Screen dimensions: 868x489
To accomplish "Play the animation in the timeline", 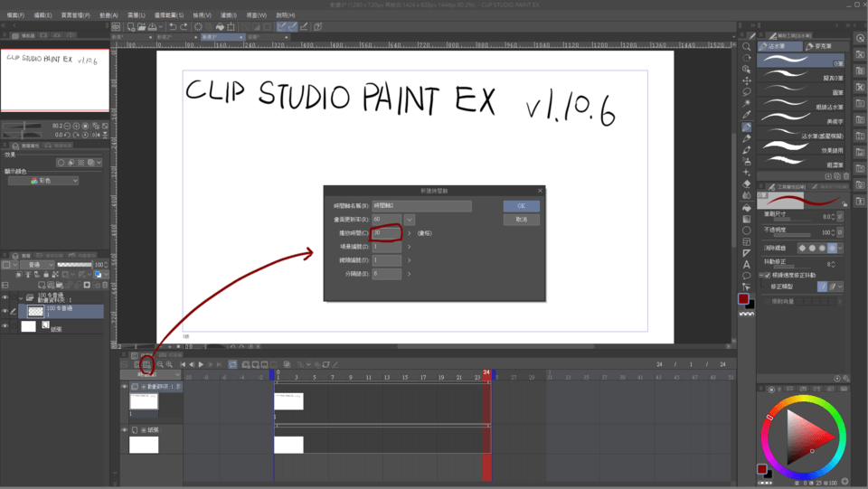I will 201,364.
